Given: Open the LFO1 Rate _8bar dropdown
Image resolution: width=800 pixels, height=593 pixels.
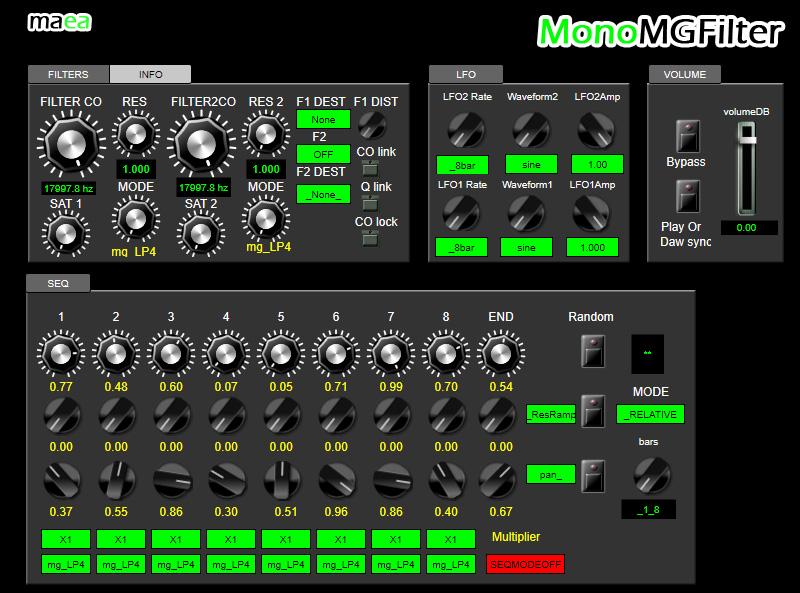Looking at the screenshot, I should (461, 248).
